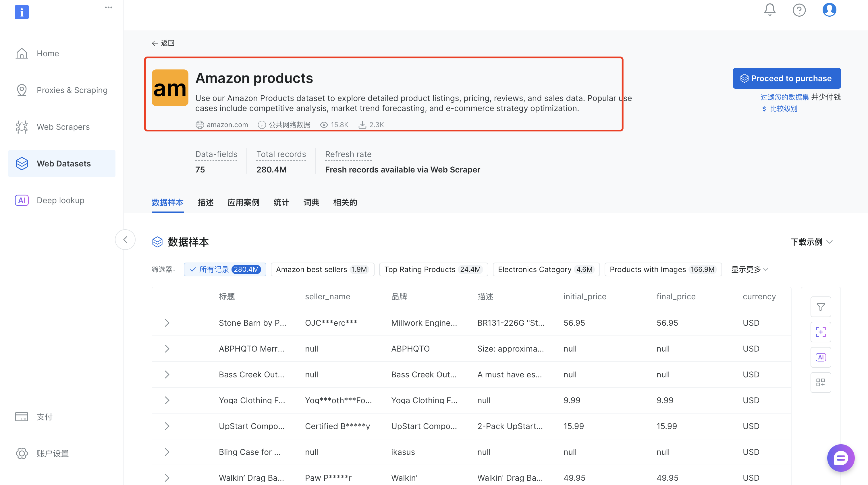Click the add-columns grid icon
This screenshot has width=868, height=485.
coord(821,382)
